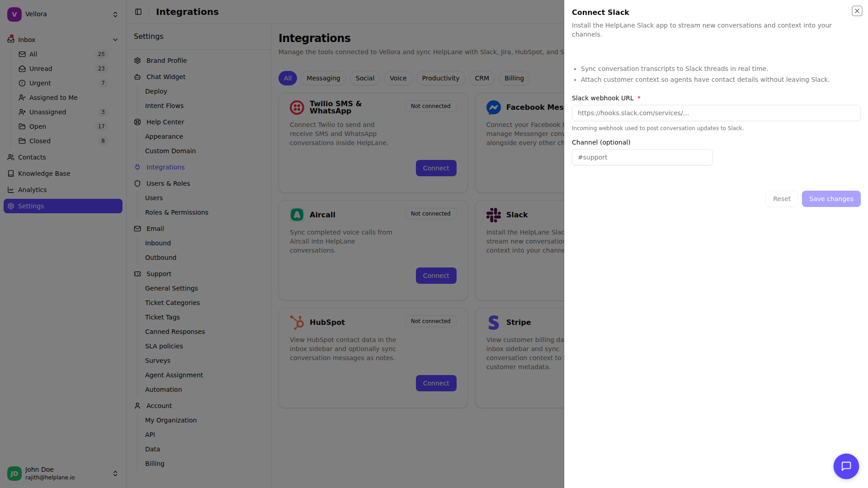
Task: Open the chat bubble launcher icon
Action: coord(846,466)
